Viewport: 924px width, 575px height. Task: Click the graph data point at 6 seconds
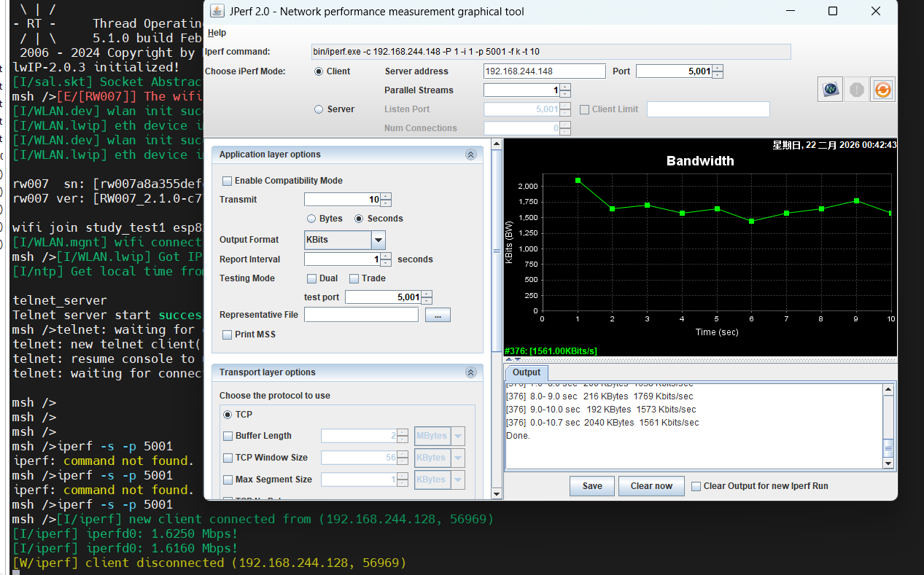[751, 221]
